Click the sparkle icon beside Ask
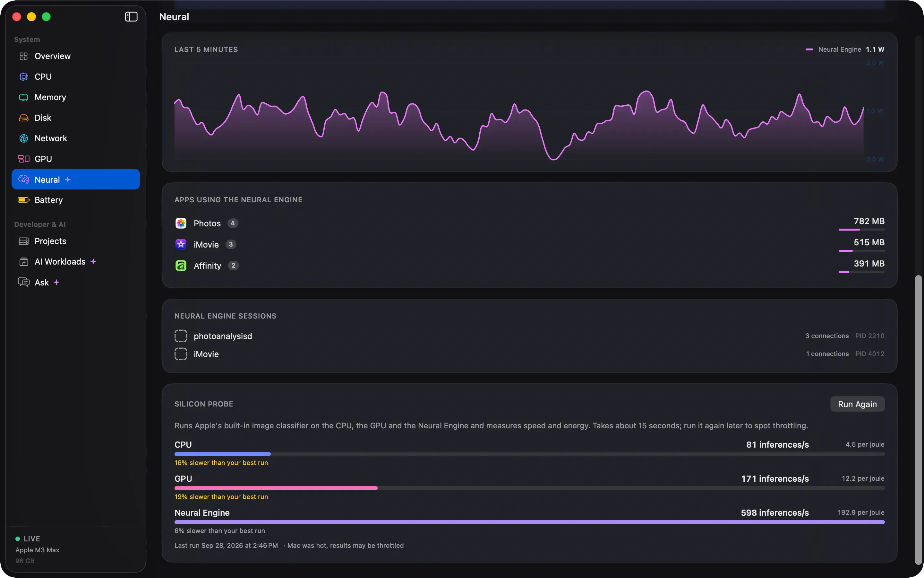 [x=56, y=283]
